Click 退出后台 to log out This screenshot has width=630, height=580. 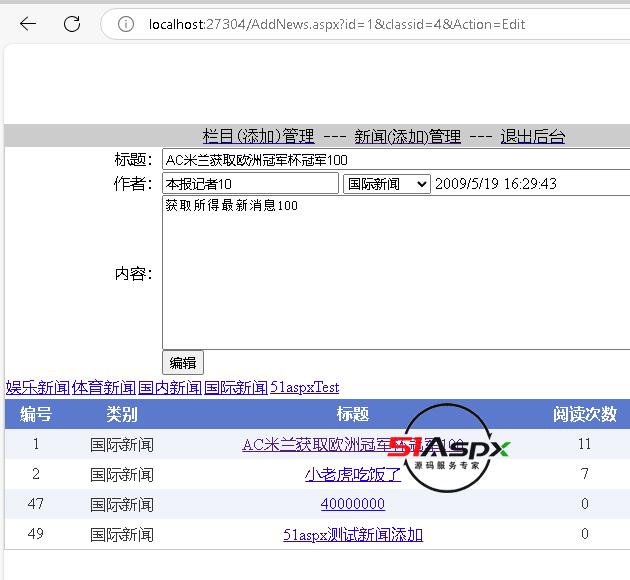(x=533, y=136)
